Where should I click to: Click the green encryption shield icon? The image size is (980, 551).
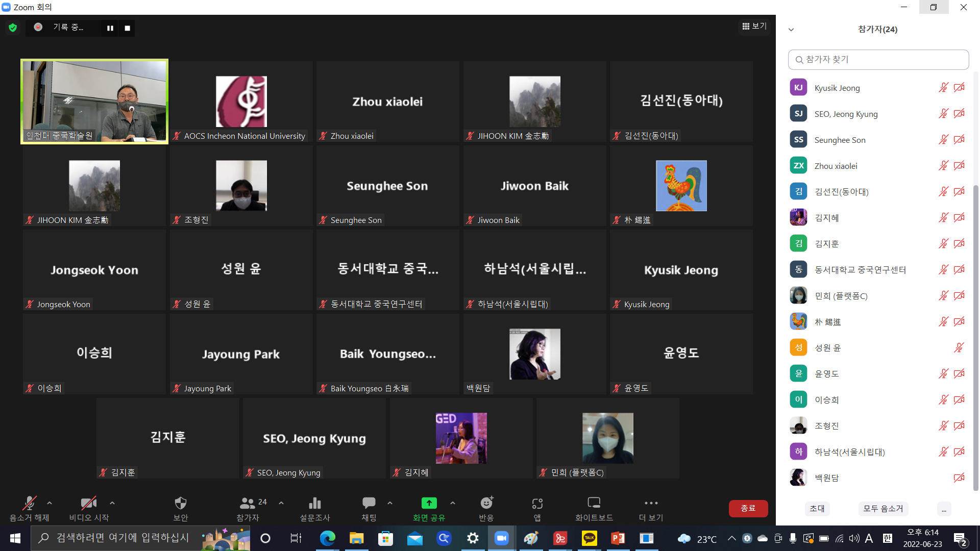13,28
